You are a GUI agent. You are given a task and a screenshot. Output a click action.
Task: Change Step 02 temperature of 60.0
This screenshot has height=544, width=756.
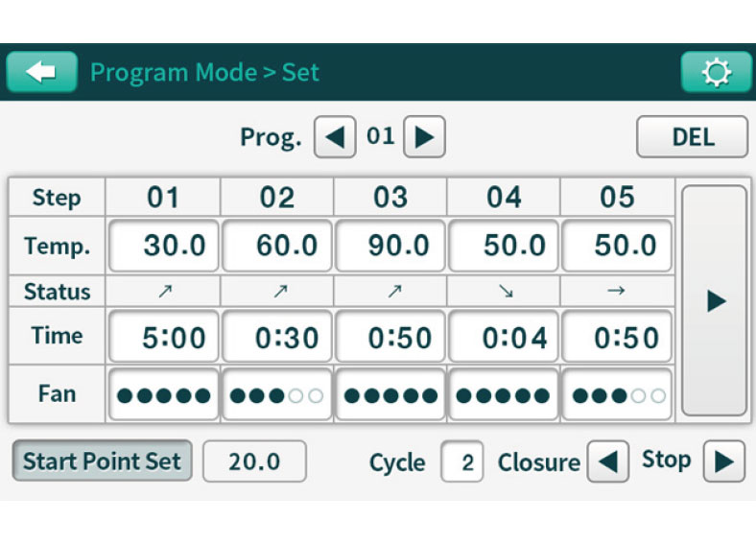(277, 246)
